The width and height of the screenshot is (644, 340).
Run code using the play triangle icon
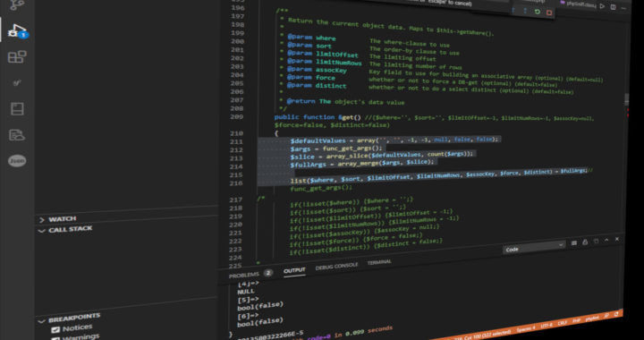pos(603,6)
